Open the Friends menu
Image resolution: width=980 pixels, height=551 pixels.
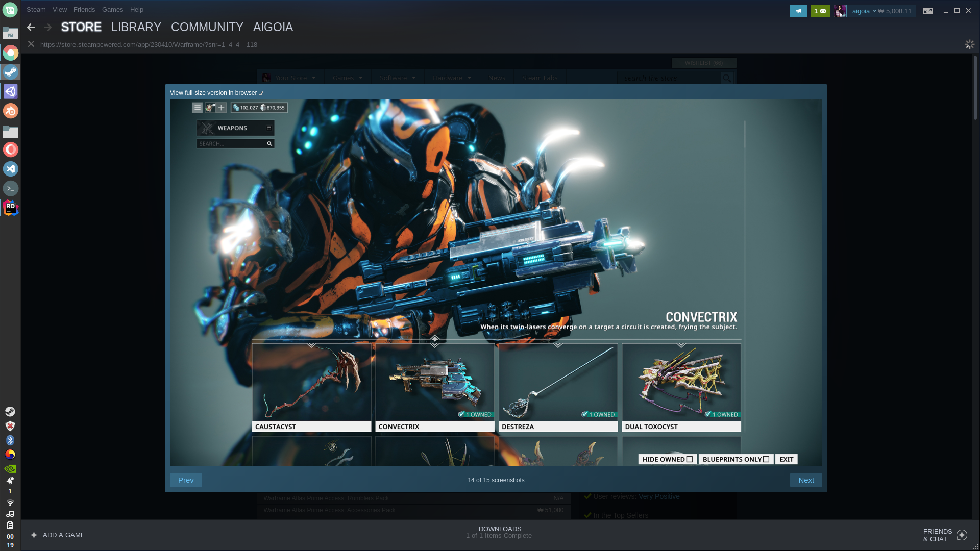(84, 9)
